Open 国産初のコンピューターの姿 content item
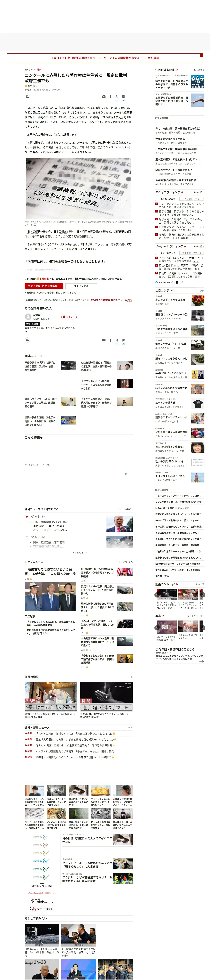The width and height of the screenshot is (210, 980). (172, 314)
